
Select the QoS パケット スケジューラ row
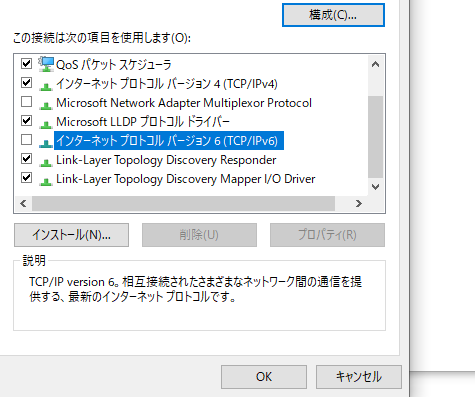tap(114, 65)
